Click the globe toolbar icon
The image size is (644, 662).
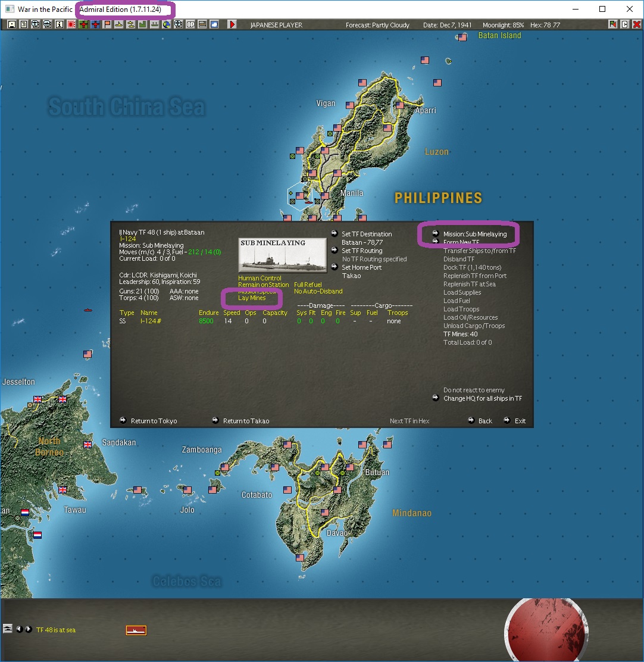point(167,24)
